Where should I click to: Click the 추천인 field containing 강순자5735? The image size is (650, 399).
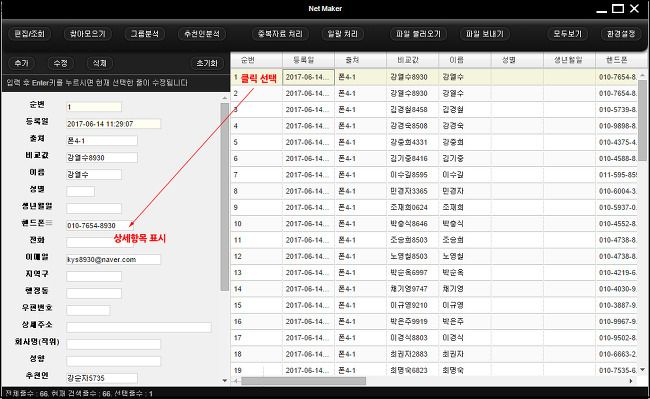(102, 378)
